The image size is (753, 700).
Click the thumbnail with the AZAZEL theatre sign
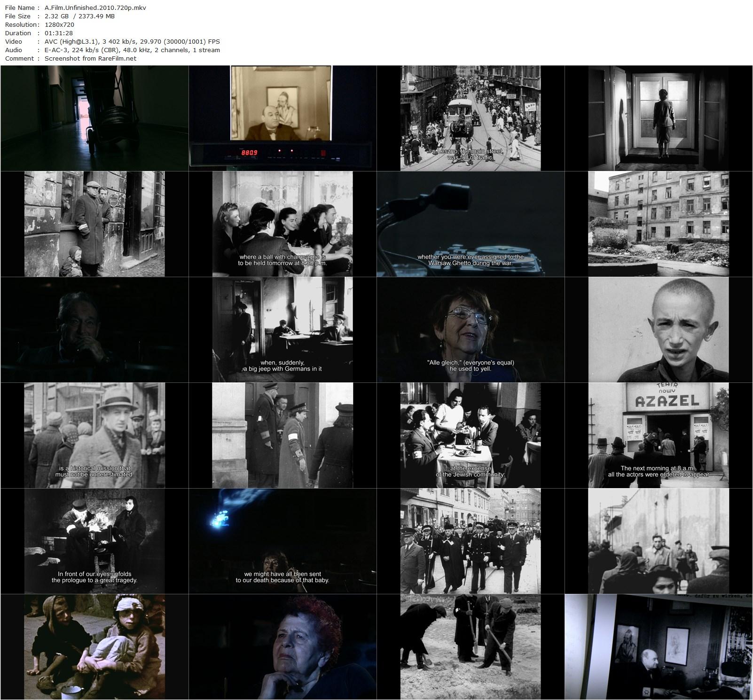coord(658,435)
